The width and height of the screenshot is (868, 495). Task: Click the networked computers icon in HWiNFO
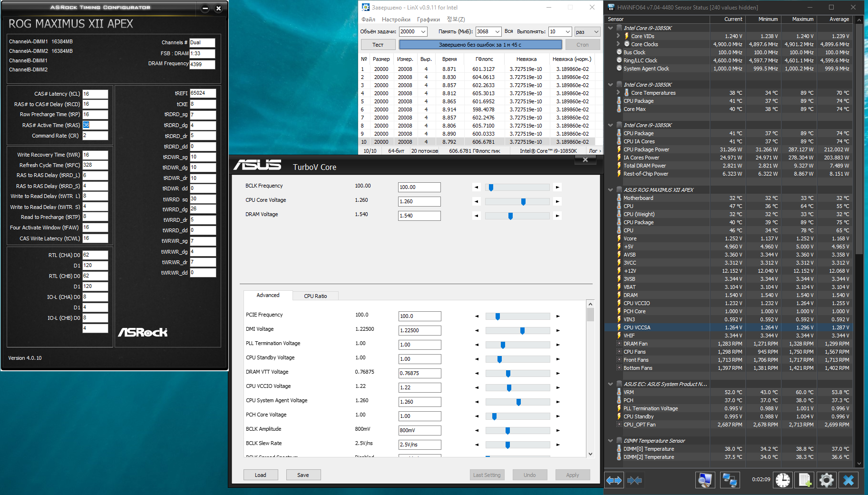[730, 480]
